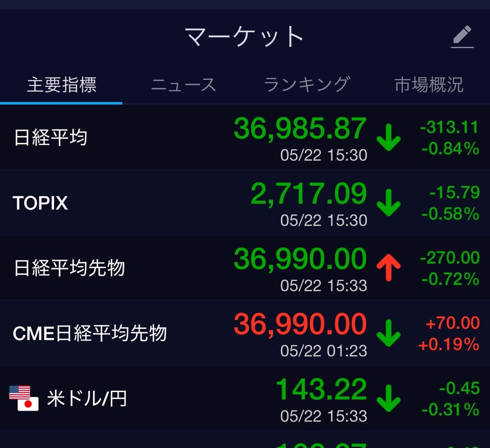This screenshot has width=490, height=448.
Task: Open the CME日経平均先物 row
Action: [245, 333]
